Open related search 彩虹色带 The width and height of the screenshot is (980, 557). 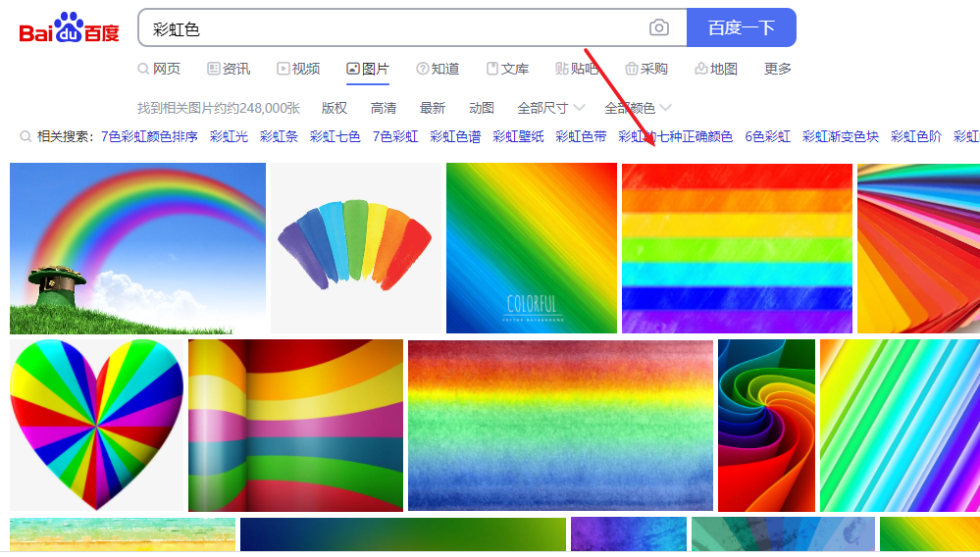581,136
